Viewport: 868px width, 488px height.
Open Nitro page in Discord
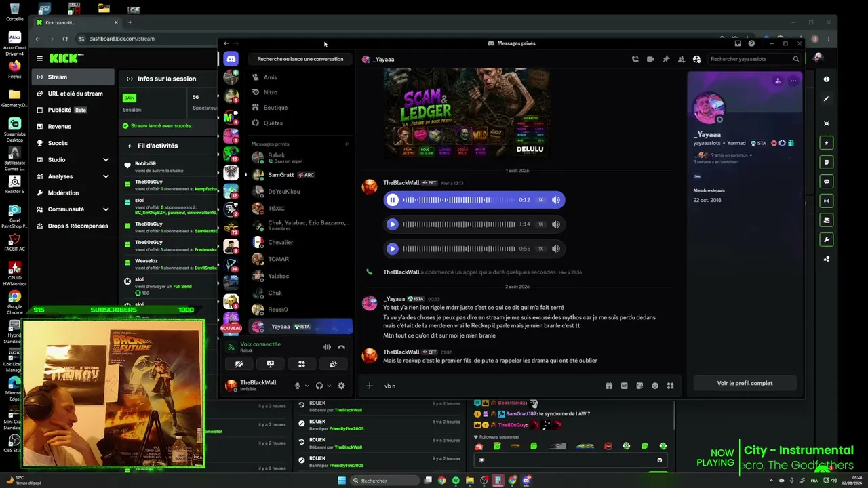(300, 92)
